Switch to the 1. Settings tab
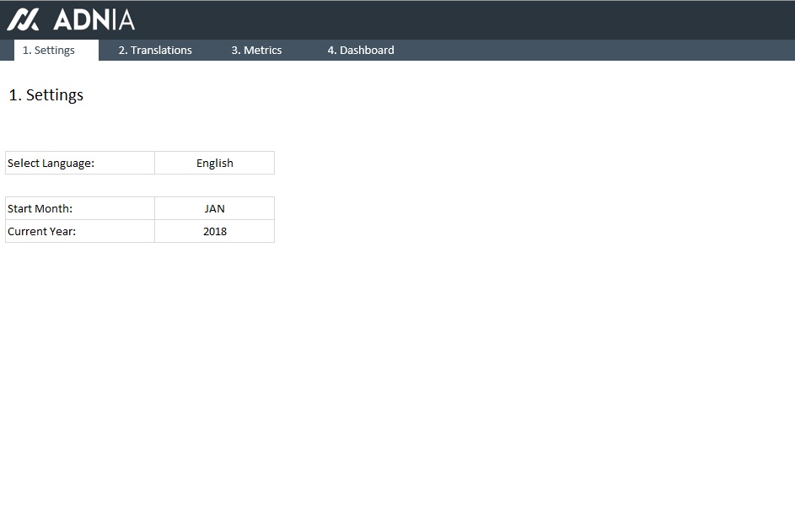 (49, 51)
